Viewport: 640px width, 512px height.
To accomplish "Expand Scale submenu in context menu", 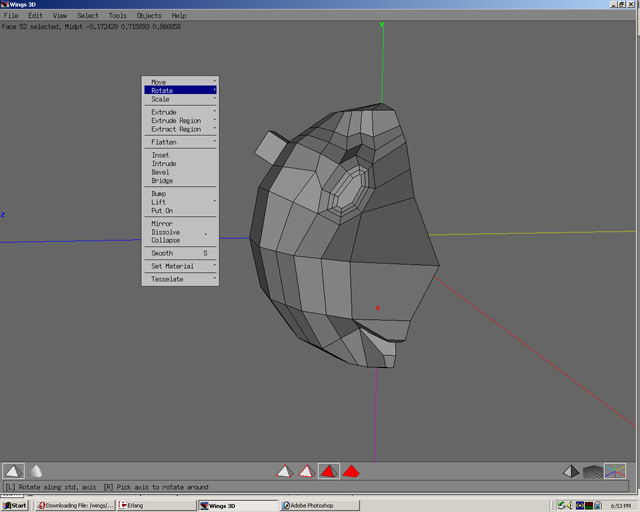I will coord(180,99).
